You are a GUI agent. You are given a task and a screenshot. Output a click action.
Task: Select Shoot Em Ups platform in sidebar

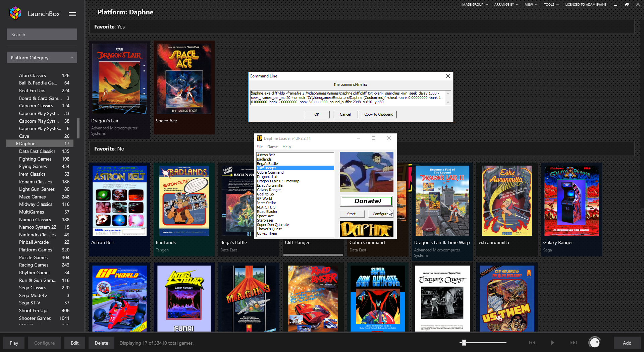point(40,310)
